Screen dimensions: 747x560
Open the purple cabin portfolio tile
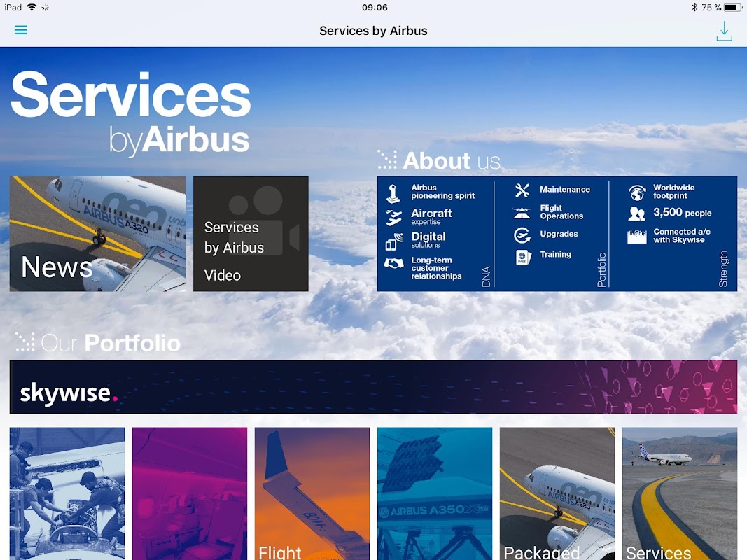(x=190, y=493)
